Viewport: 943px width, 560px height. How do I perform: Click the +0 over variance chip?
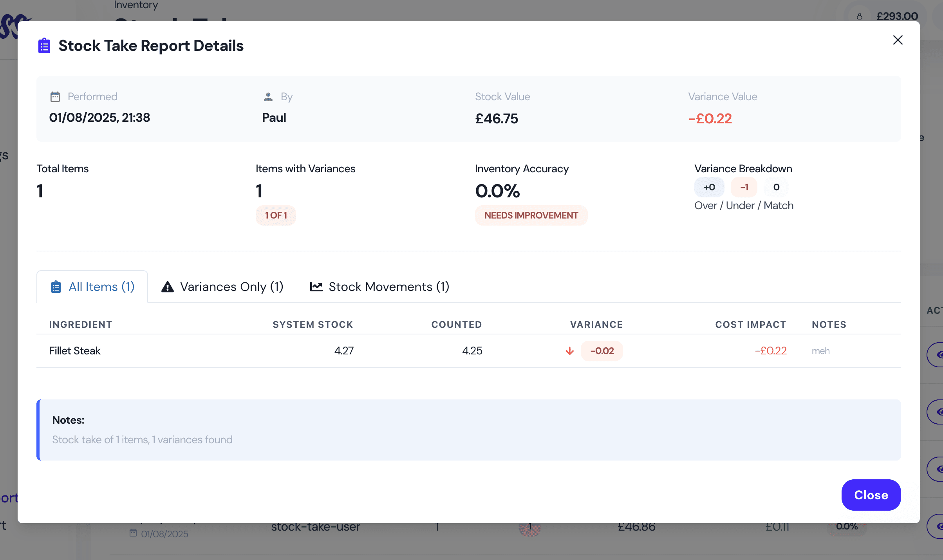click(709, 187)
